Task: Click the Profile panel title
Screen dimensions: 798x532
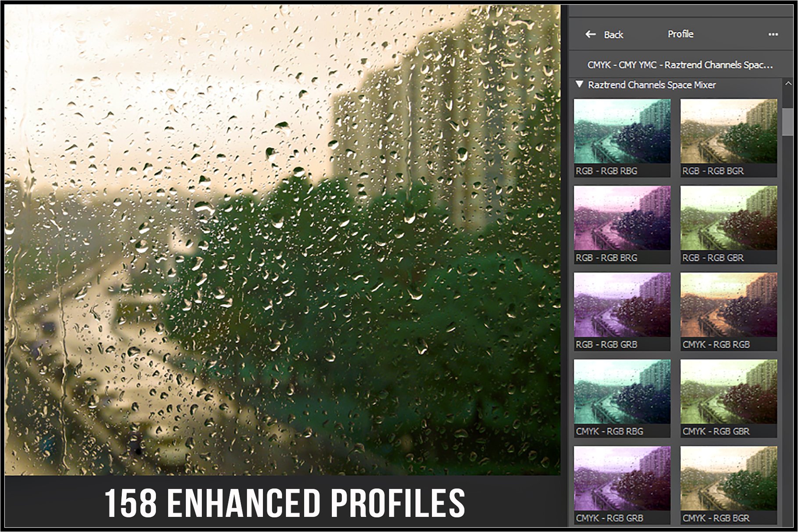Action: pos(680,34)
